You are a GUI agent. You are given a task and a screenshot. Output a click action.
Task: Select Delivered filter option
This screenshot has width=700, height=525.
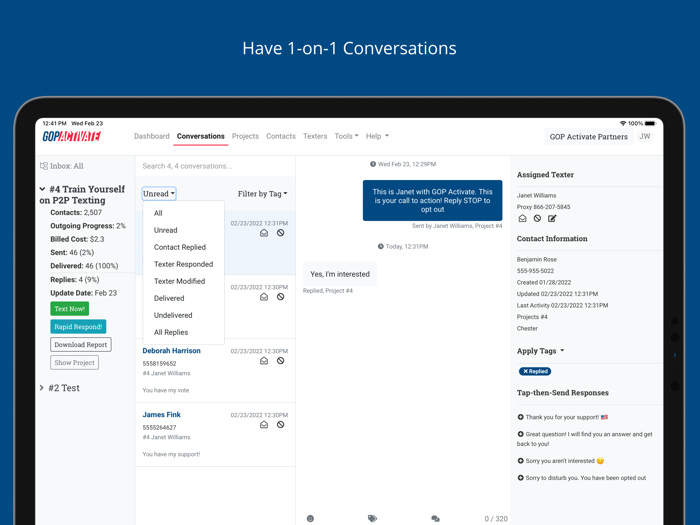[183, 298]
